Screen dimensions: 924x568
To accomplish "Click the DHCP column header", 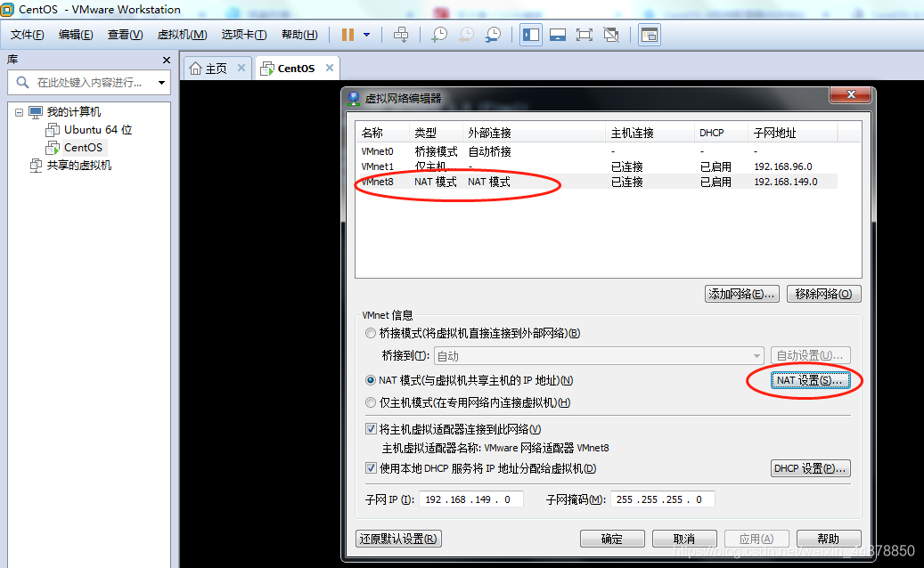I will 721,133.
